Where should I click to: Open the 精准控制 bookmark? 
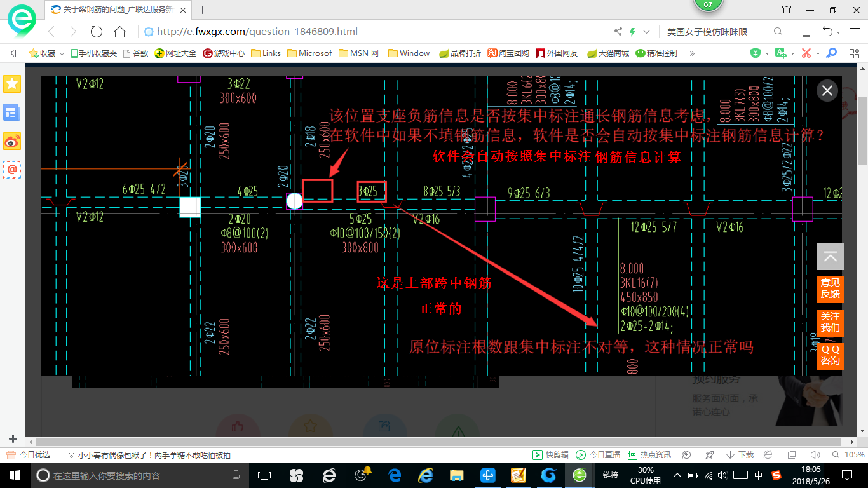pyautogui.click(x=657, y=53)
